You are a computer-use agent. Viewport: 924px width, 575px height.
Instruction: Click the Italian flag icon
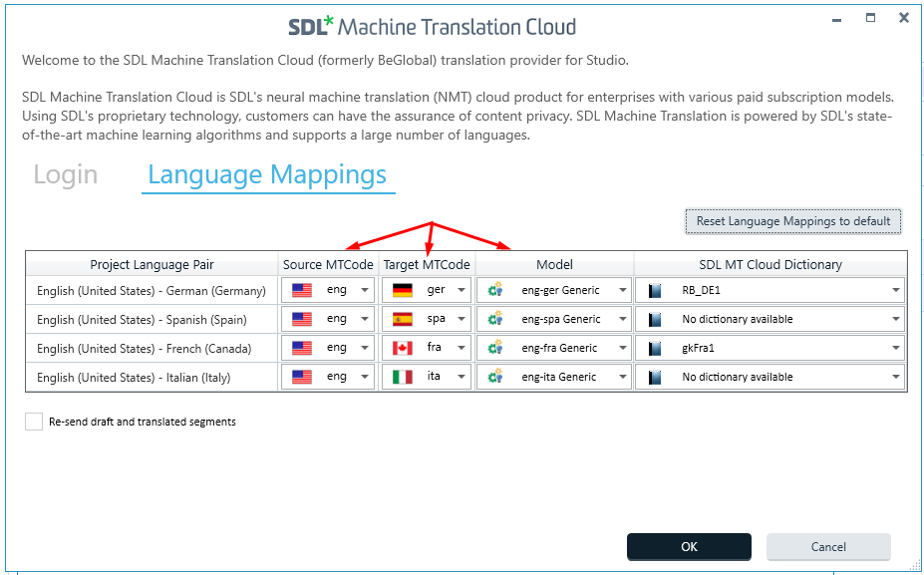(403, 377)
